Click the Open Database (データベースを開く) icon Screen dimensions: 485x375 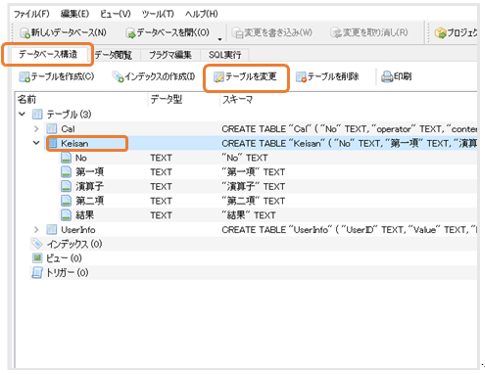click(x=131, y=33)
